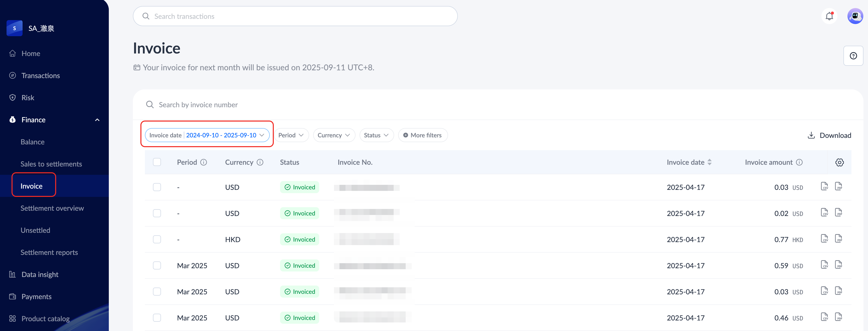
Task: Open the Status filter dropdown
Action: [376, 135]
